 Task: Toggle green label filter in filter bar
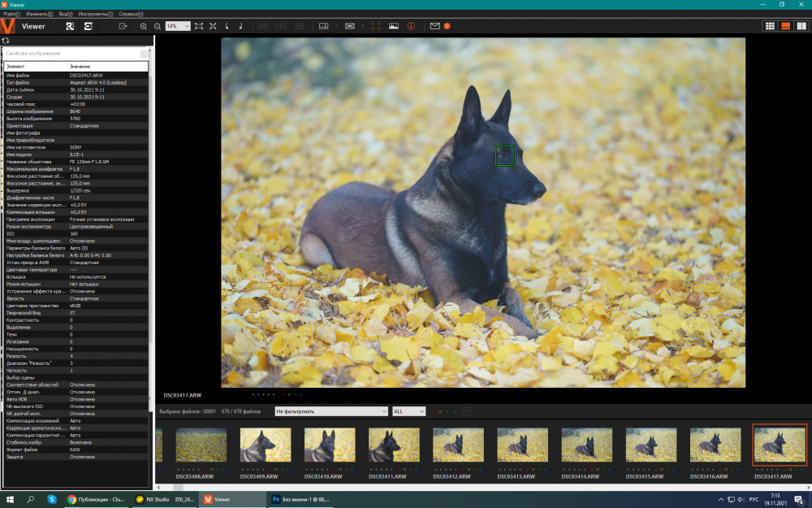pyautogui.click(x=447, y=411)
